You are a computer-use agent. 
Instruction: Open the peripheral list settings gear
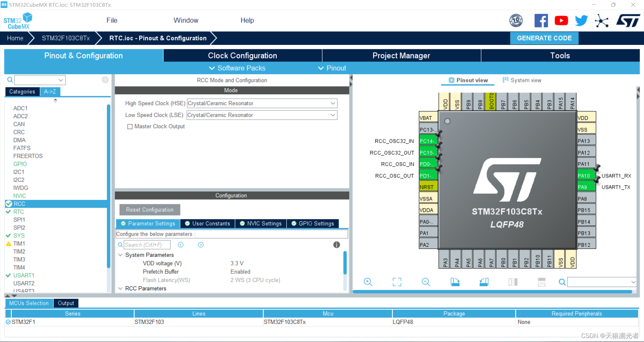click(105, 80)
